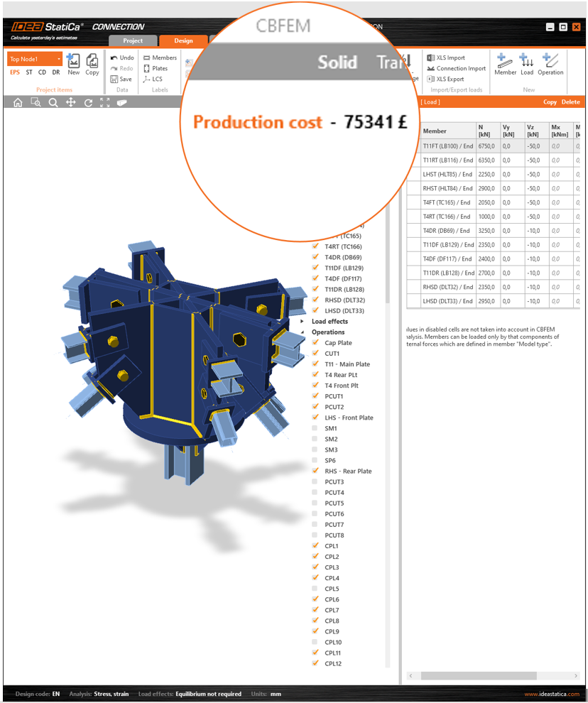Open XLS Import for loads
Image resolution: width=588 pixels, height=703 pixels.
tap(446, 58)
